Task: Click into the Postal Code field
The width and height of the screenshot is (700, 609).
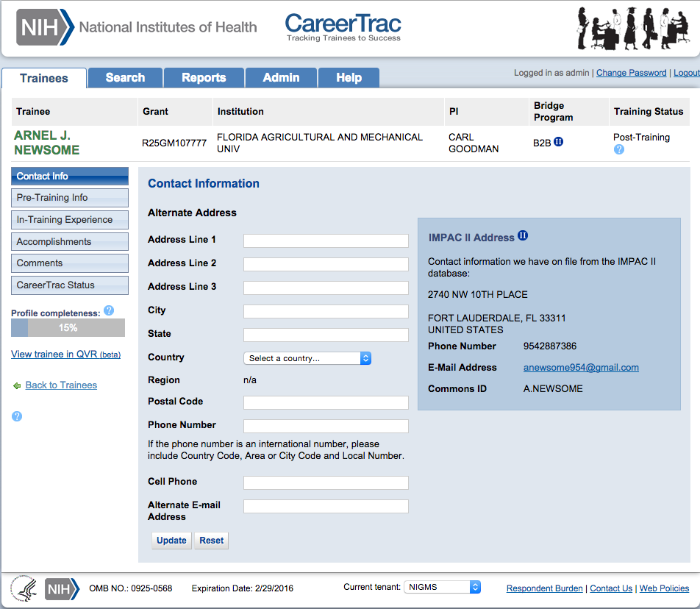Action: coord(326,402)
